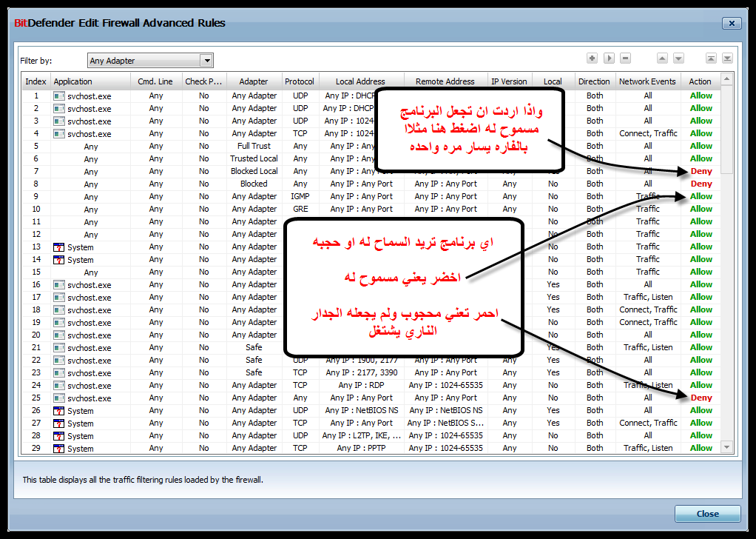Select the Full Trust adapter cell in row 5
Image resolution: width=756 pixels, height=539 pixels.
254,146
